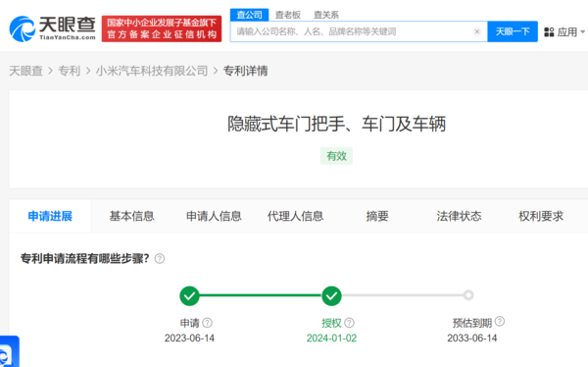Switch to the 代理人信息 tab
588x367 pixels.
(x=296, y=216)
